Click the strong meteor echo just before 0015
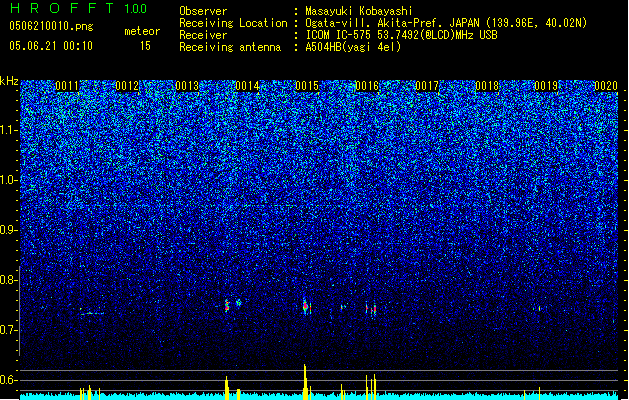Viewport: 629px width, 400px height. coord(305,307)
